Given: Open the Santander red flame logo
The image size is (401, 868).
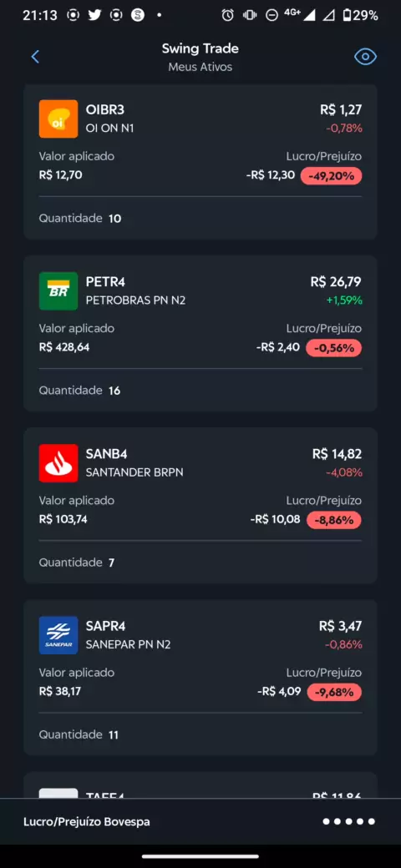Looking at the screenshot, I should (x=58, y=463).
